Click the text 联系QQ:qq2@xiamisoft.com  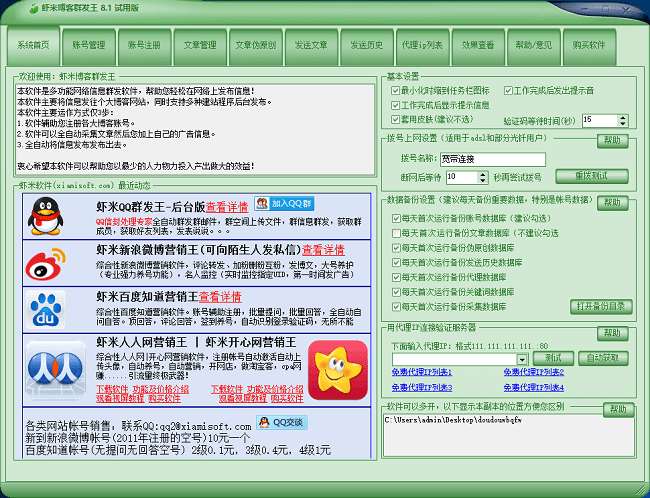[x=186, y=426]
